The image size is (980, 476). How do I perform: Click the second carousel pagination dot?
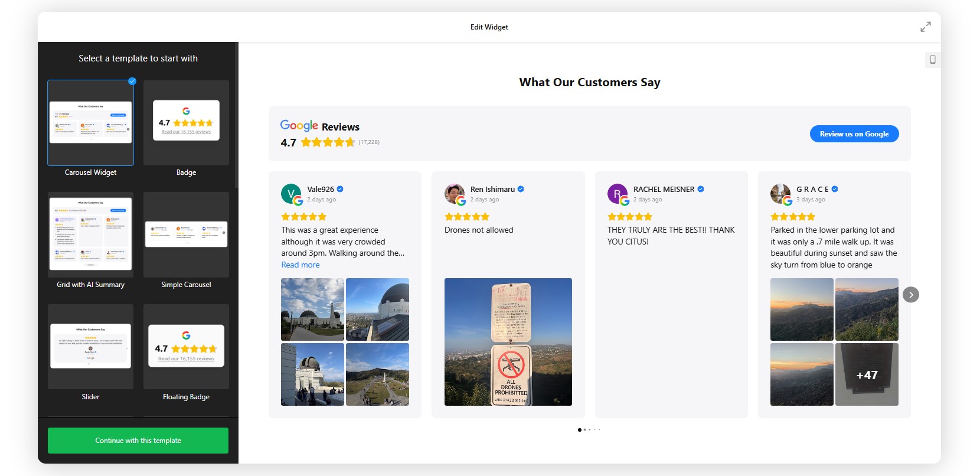click(584, 430)
